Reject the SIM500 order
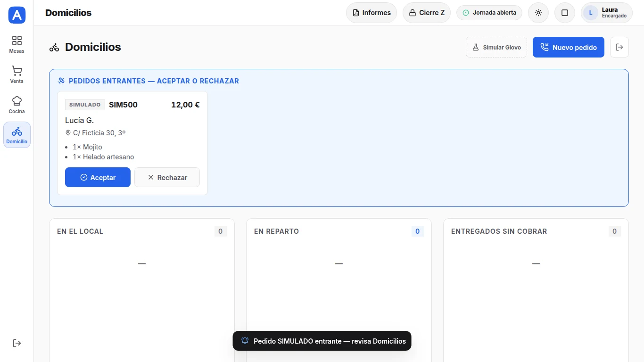 [x=167, y=177]
